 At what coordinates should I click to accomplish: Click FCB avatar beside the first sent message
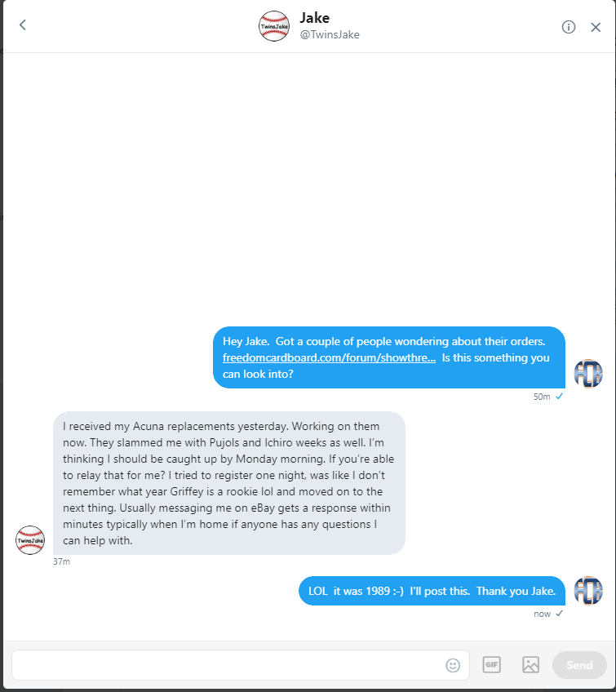pos(588,374)
